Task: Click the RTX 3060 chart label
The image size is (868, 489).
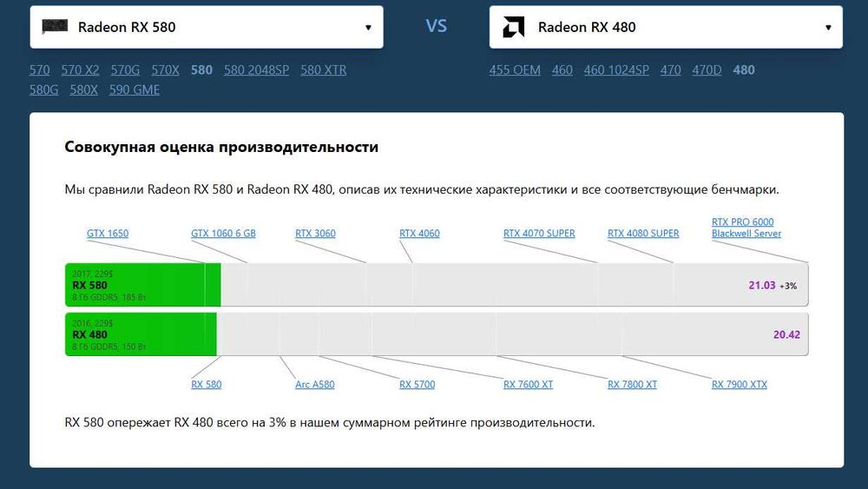Action: (315, 233)
